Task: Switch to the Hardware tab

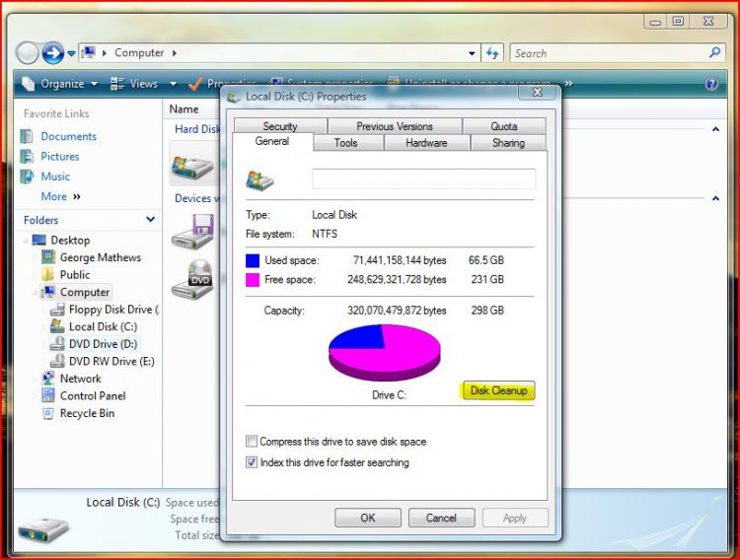Action: (426, 143)
